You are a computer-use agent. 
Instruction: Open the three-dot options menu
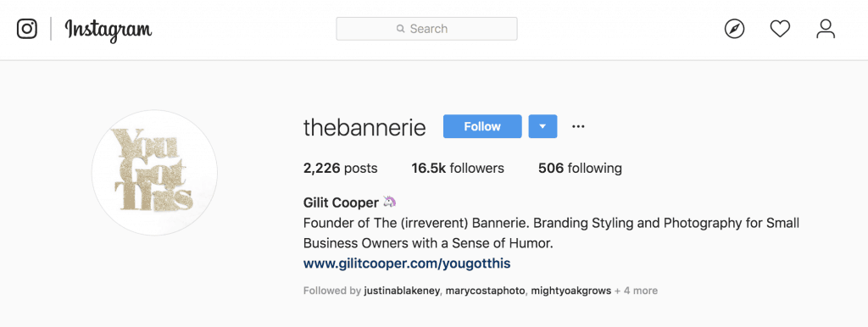(x=578, y=127)
